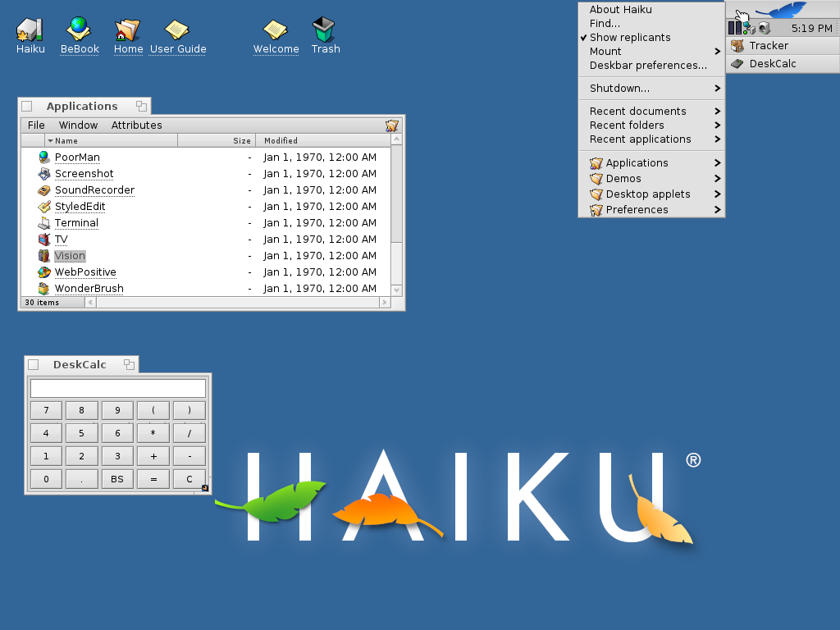Sort by the Name column header

click(111, 141)
